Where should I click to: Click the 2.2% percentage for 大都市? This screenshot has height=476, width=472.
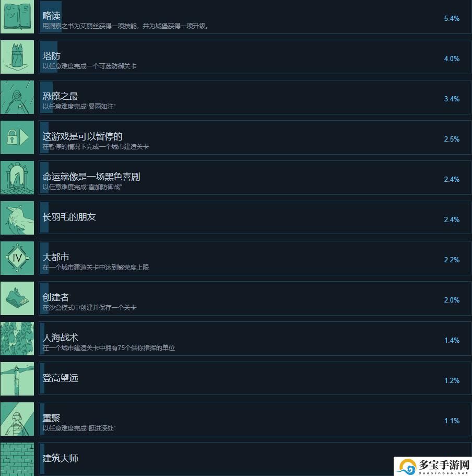tap(452, 260)
